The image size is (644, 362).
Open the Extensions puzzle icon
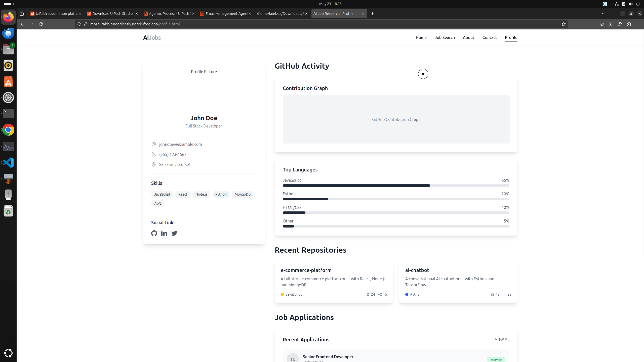629,24
